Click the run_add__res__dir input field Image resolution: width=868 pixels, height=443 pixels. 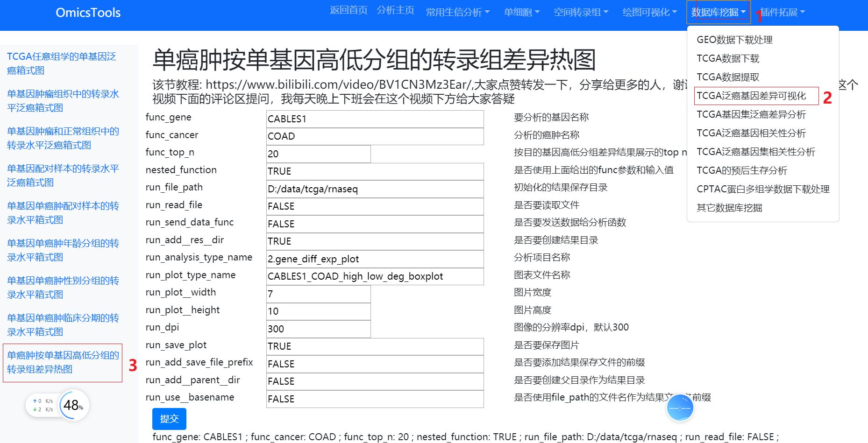point(375,241)
